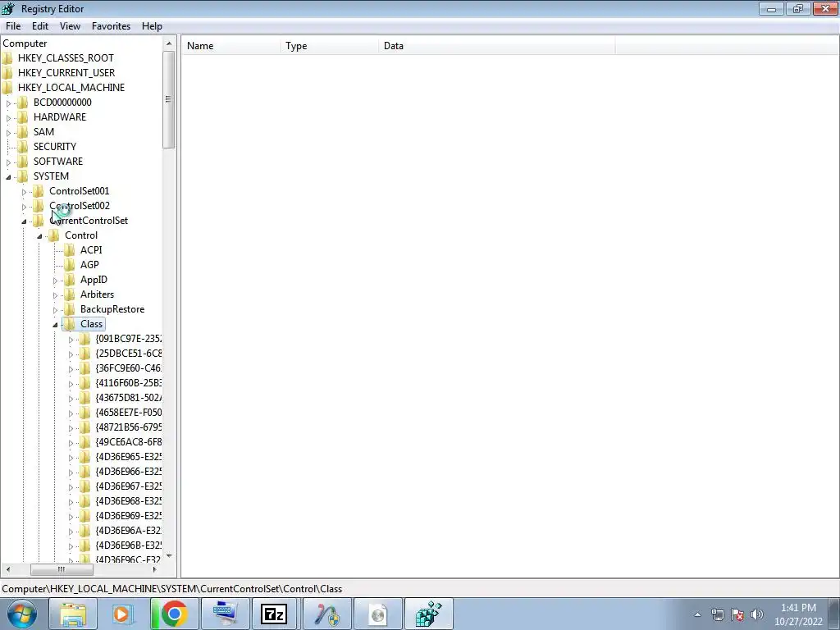The height and width of the screenshot is (630, 840).
Task: Click the BackupRestore folder icon
Action: tap(69, 309)
